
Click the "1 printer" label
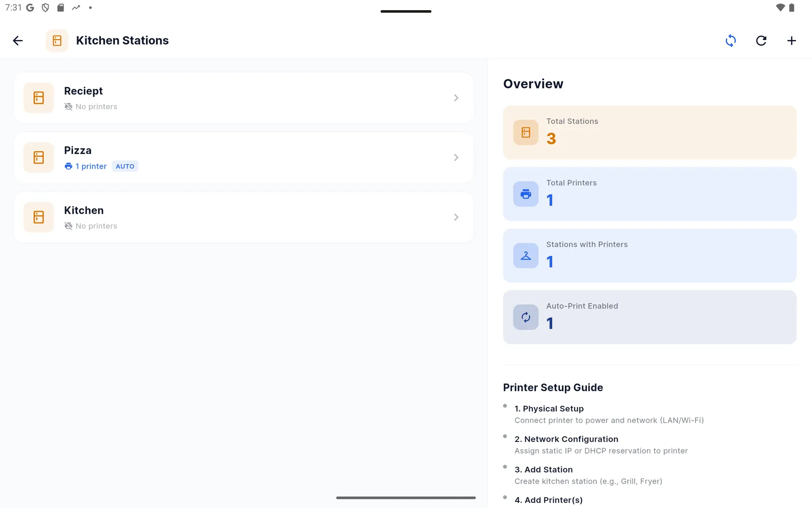(x=91, y=166)
